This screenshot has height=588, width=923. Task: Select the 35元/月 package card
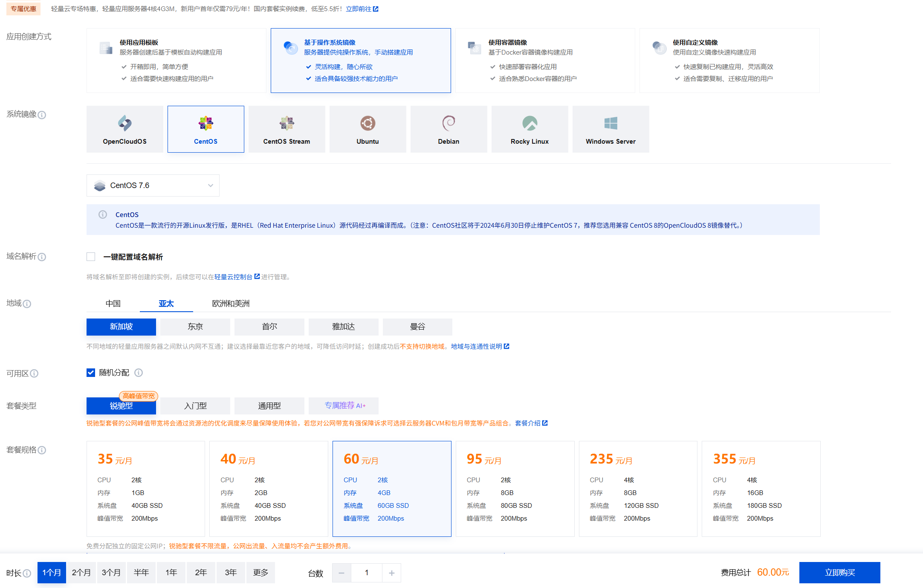(x=145, y=488)
